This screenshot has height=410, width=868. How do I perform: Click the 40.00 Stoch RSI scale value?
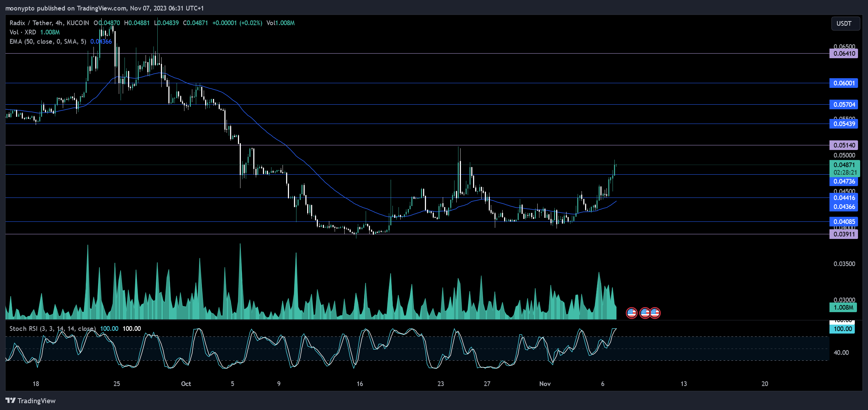click(x=841, y=353)
